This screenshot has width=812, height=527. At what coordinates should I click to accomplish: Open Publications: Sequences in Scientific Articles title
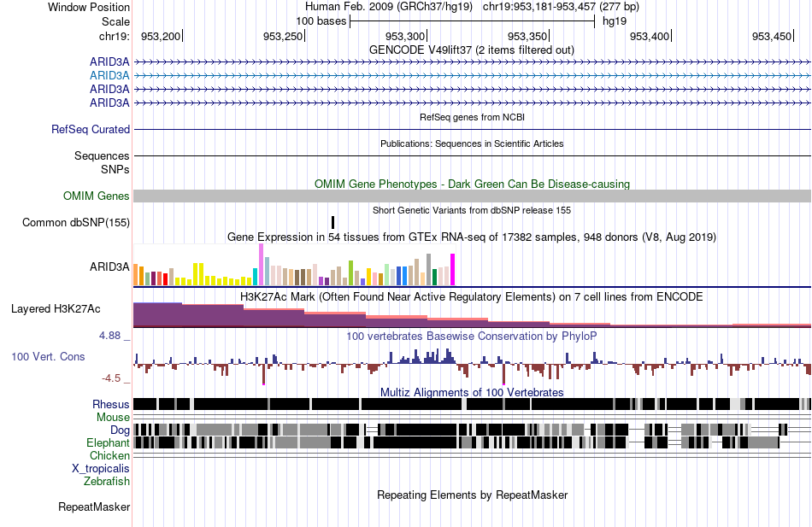(472, 143)
